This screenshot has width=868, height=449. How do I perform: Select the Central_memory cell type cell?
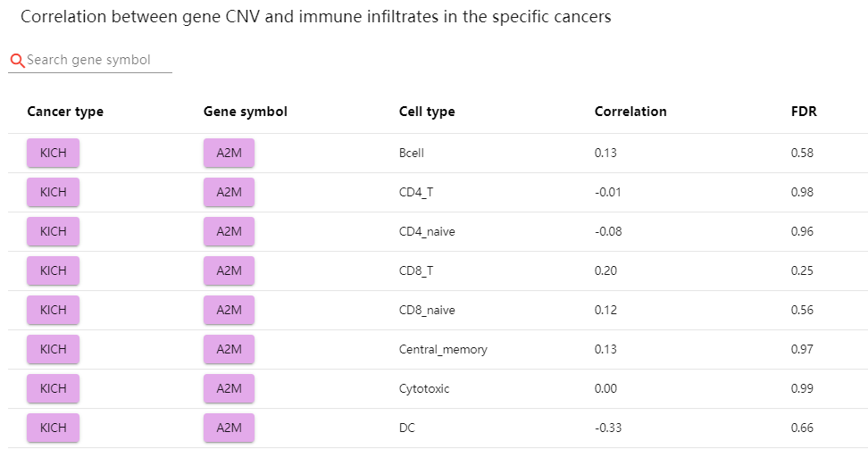click(443, 349)
